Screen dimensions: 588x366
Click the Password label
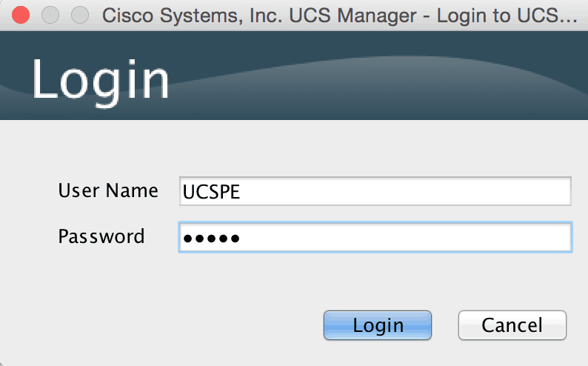point(101,236)
